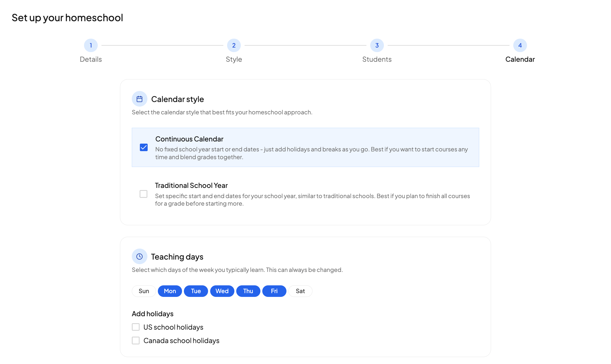Viewport: 611px width, 364px height.
Task: Turn off Wed teaching day
Action: 222,291
